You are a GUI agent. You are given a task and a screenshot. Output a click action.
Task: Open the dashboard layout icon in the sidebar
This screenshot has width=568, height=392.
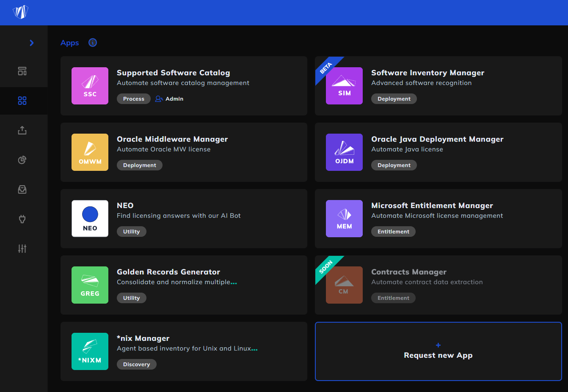pyautogui.click(x=22, y=71)
